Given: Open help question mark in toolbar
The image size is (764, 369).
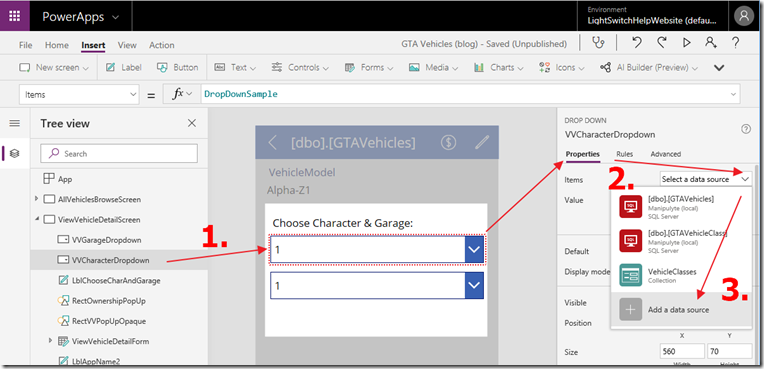Looking at the screenshot, I should 736,43.
